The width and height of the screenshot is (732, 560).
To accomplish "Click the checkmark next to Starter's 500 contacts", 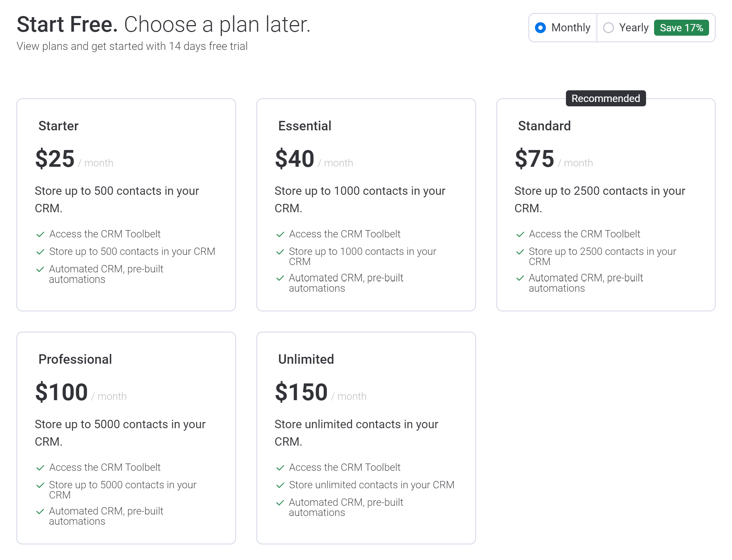I will 40,252.
